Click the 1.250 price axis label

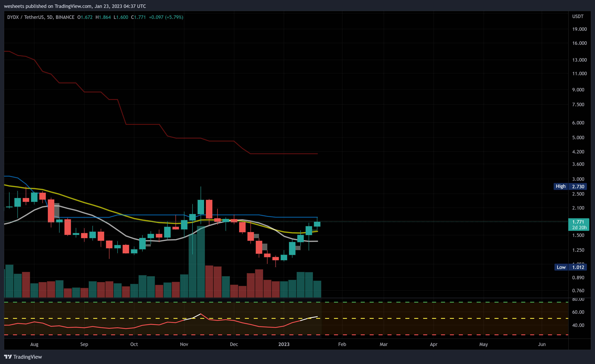pos(578,250)
